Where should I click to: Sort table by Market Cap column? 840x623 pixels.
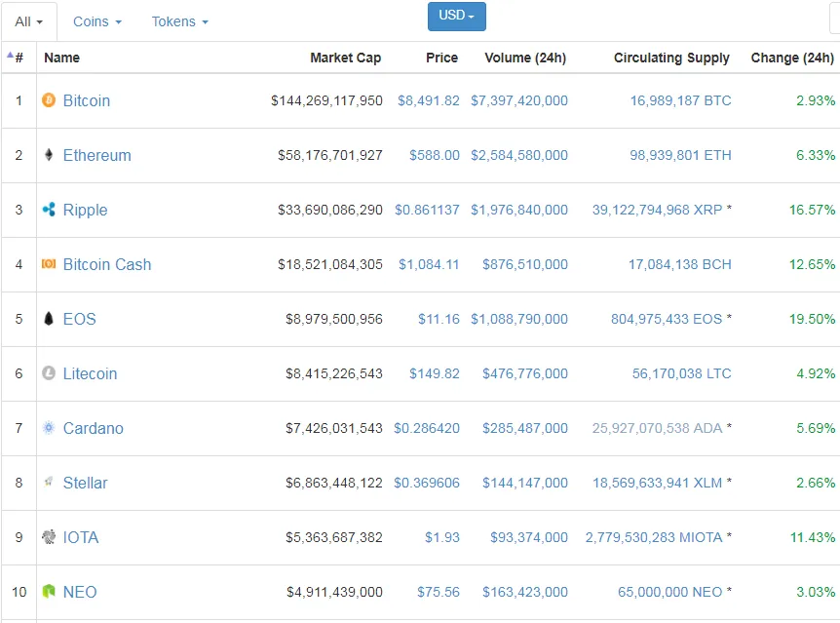point(346,58)
